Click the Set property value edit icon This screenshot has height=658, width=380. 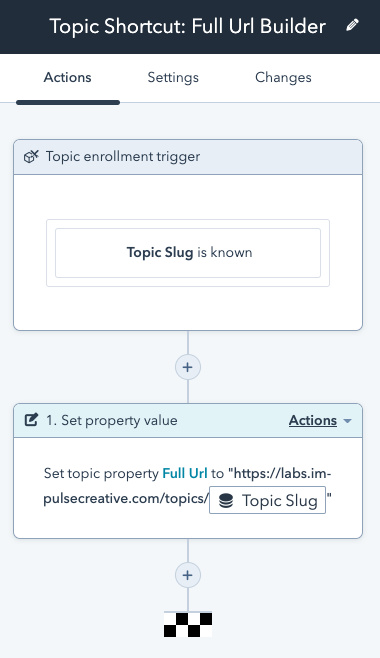click(x=31, y=420)
